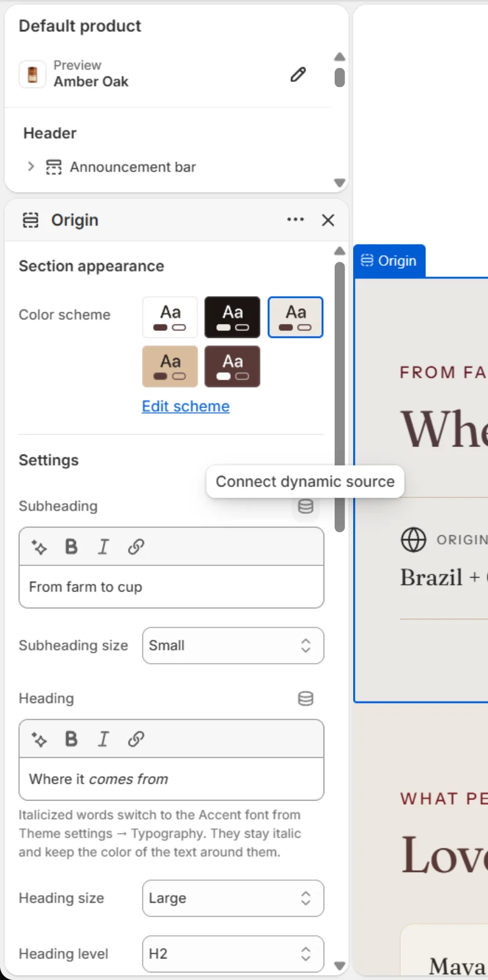Screen dimensions: 488x980
Task: Click the Origin tab label in preview
Action: tap(389, 261)
